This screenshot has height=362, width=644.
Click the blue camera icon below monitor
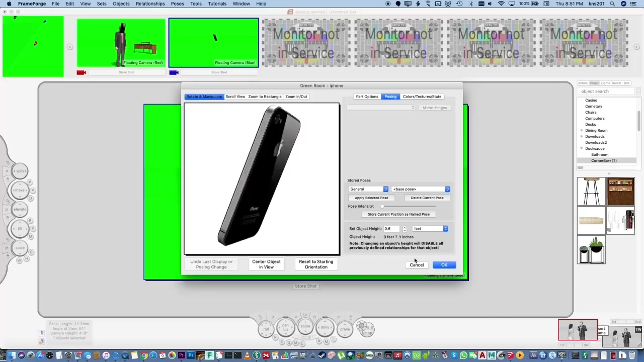click(174, 72)
